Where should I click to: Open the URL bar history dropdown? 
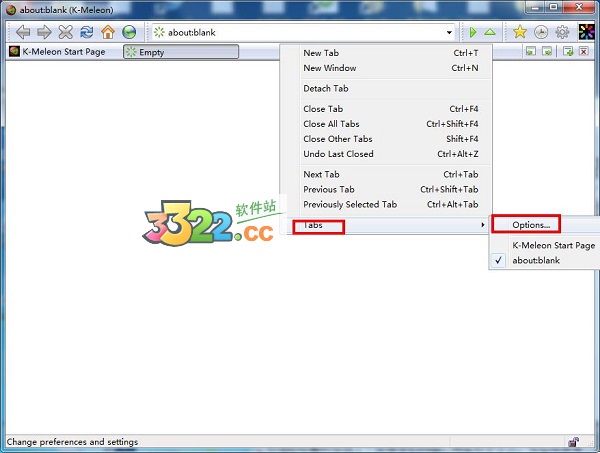click(x=449, y=33)
